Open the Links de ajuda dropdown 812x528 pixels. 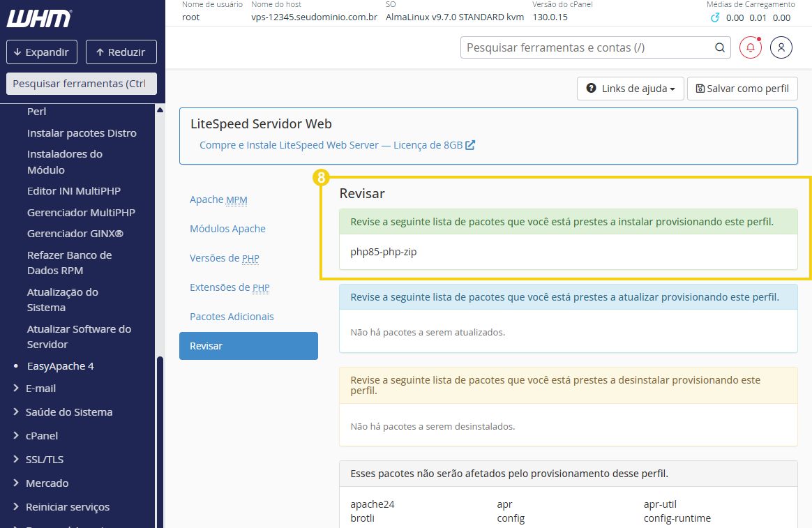630,89
